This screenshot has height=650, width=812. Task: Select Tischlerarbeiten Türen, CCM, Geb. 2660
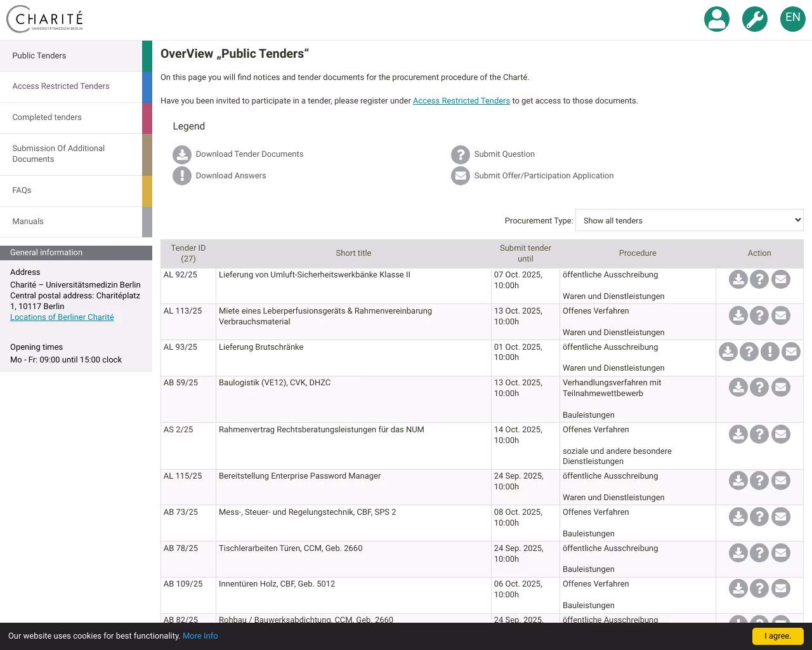[x=291, y=548]
